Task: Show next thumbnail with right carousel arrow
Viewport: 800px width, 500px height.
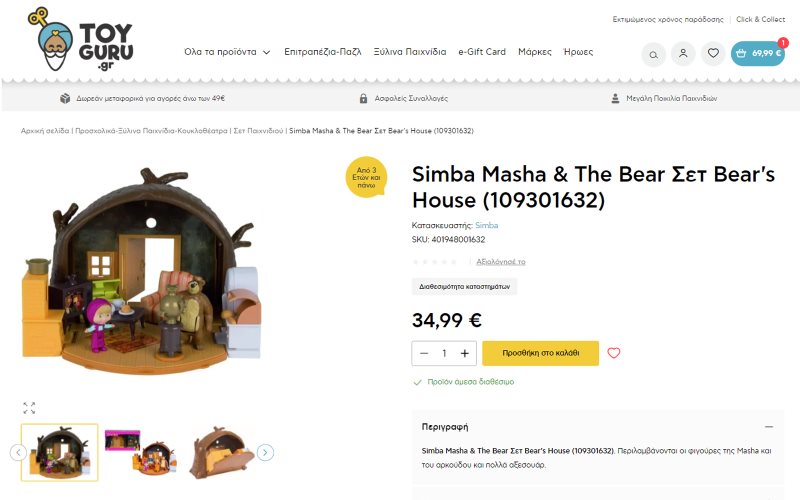Action: 265,453
